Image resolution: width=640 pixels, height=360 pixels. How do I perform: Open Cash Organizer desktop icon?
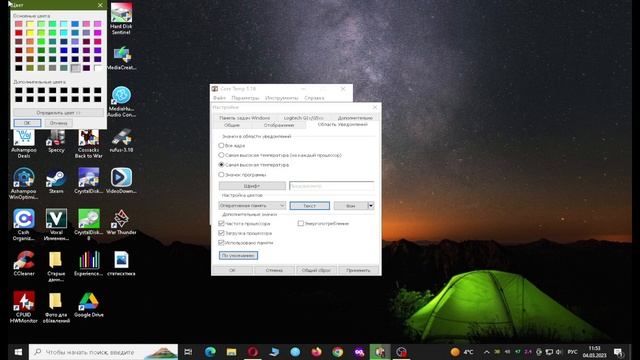pos(24,224)
